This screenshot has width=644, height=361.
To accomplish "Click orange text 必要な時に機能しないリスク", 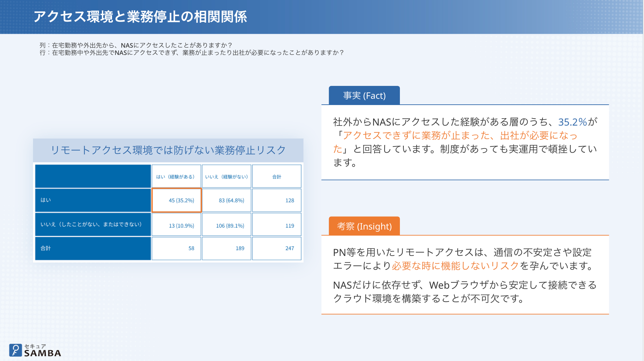I will [456, 266].
